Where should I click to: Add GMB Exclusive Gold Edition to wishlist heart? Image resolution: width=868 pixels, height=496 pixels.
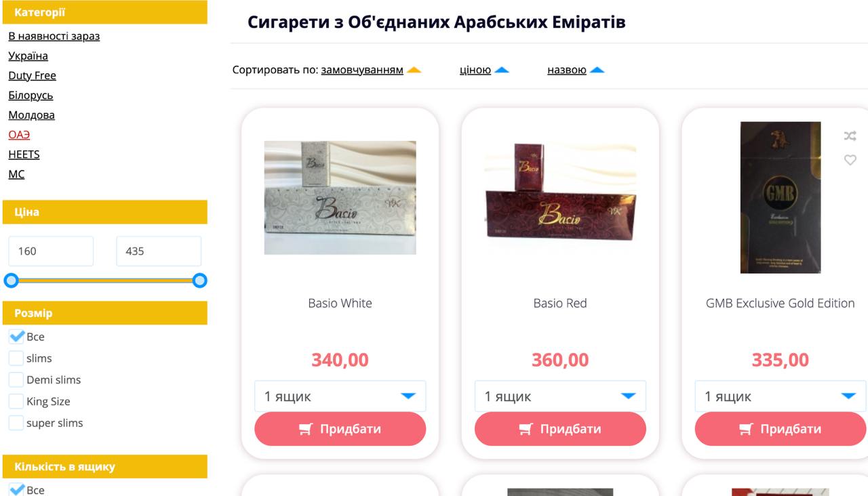click(850, 160)
